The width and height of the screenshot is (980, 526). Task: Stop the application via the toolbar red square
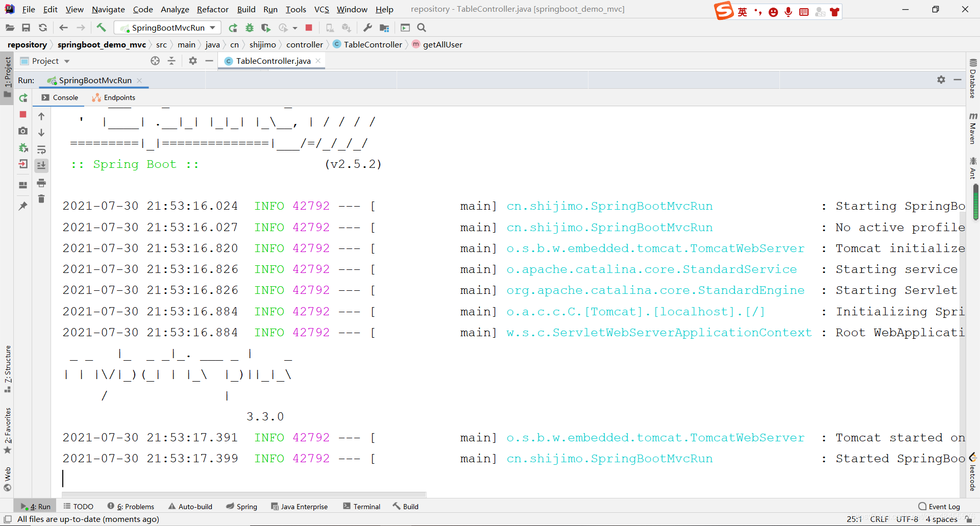[309, 28]
